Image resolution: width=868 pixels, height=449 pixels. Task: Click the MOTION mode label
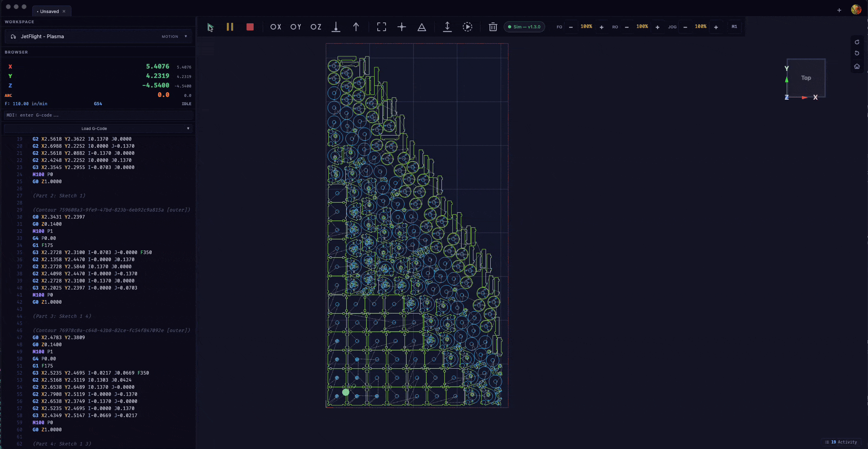[170, 37]
